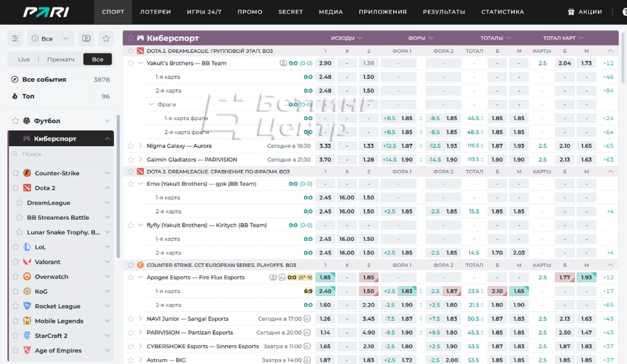Star the DreamLeague tournament

(19, 203)
